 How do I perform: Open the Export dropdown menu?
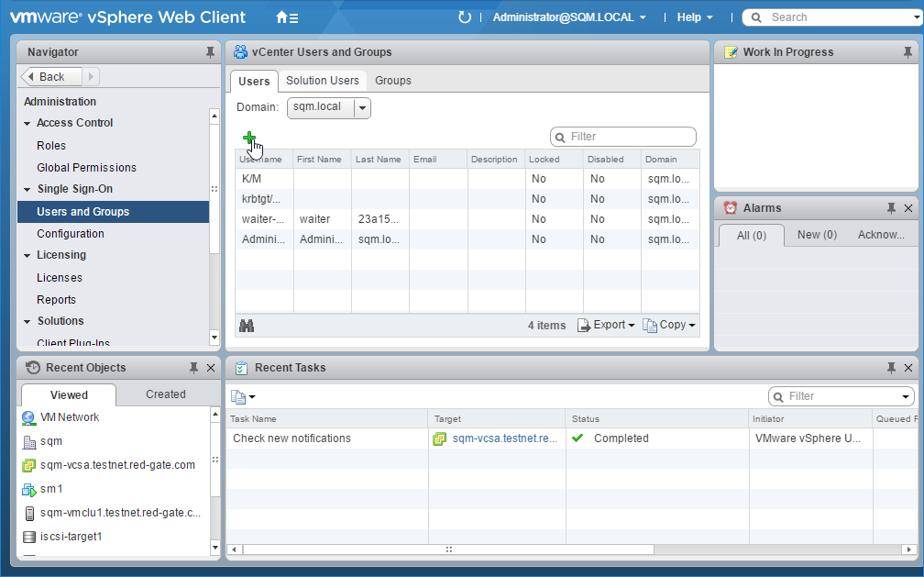click(606, 326)
